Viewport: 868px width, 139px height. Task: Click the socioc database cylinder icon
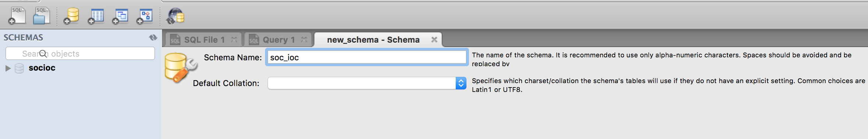[x=19, y=68]
